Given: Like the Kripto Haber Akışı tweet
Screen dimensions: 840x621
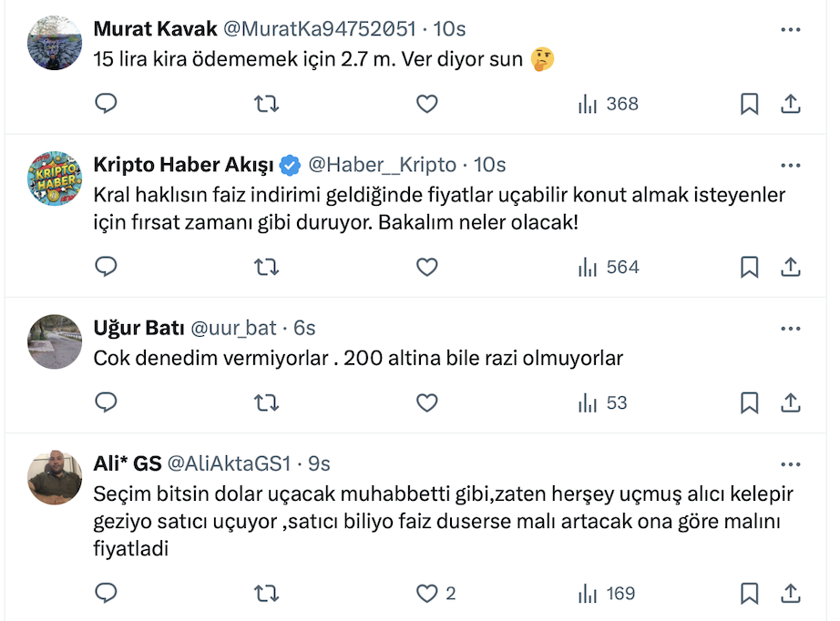Looking at the screenshot, I should [427, 267].
